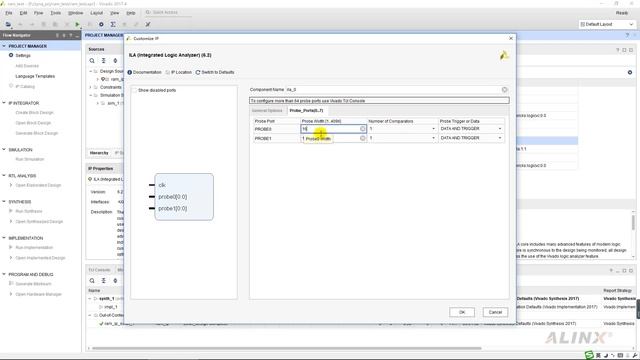Click Language Templates in Flow Navigator

[35, 76]
